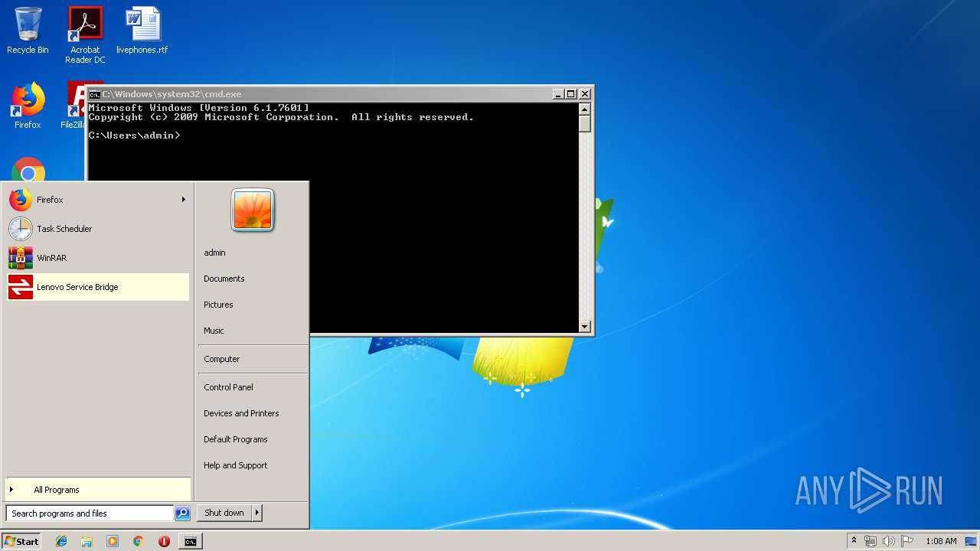Viewport: 980px width, 551px height.
Task: Maximize the cmd.exe window
Action: coord(570,94)
